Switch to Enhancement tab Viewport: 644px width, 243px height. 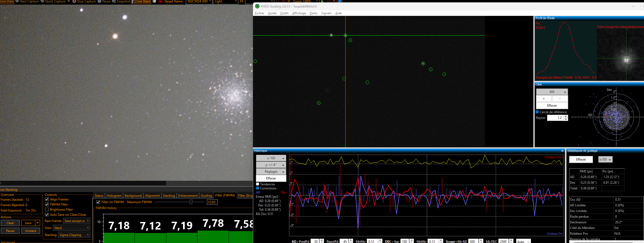[188, 196]
